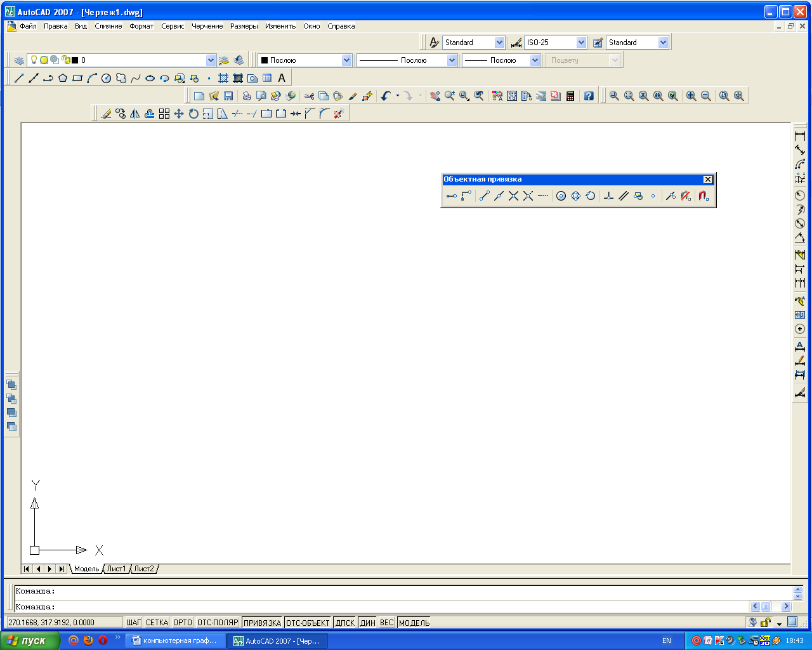This screenshot has width=812, height=650.
Task: Open Object Snap Settings magnet icon
Action: (x=704, y=196)
